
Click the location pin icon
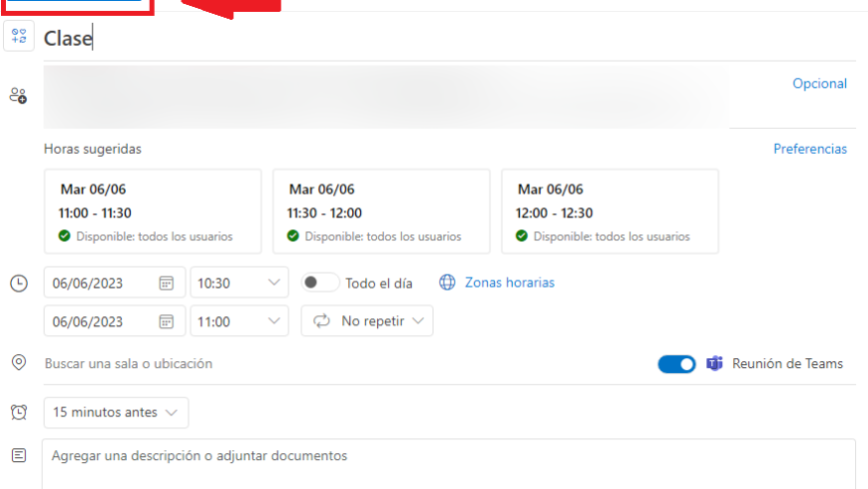[19, 362]
